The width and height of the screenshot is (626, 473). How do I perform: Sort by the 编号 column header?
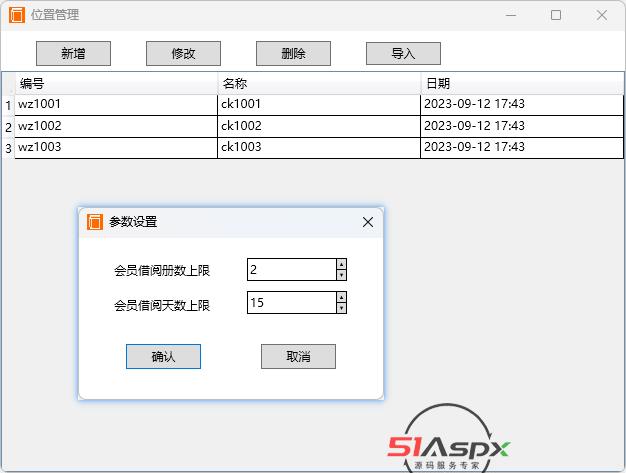point(116,83)
